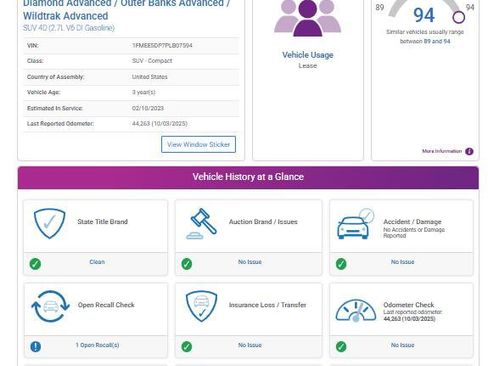This screenshot has height=366, width=488.
Task: Click the Vehicle Usage people icon
Action: 307,17
